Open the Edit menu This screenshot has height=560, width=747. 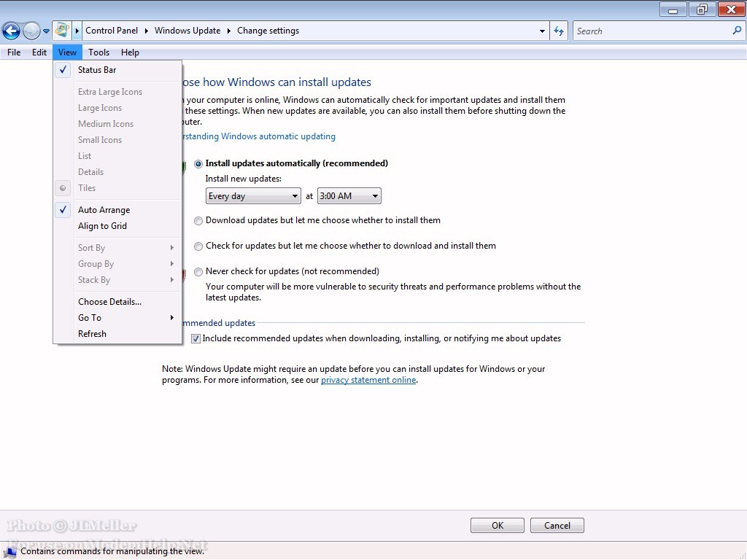(x=39, y=52)
